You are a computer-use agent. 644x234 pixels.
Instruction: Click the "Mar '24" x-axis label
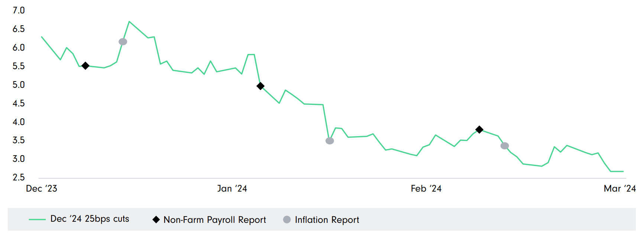[x=619, y=189]
